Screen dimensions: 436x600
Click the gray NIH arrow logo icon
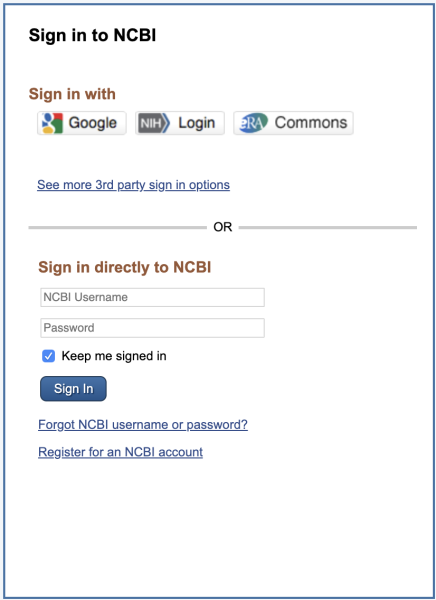[153, 123]
